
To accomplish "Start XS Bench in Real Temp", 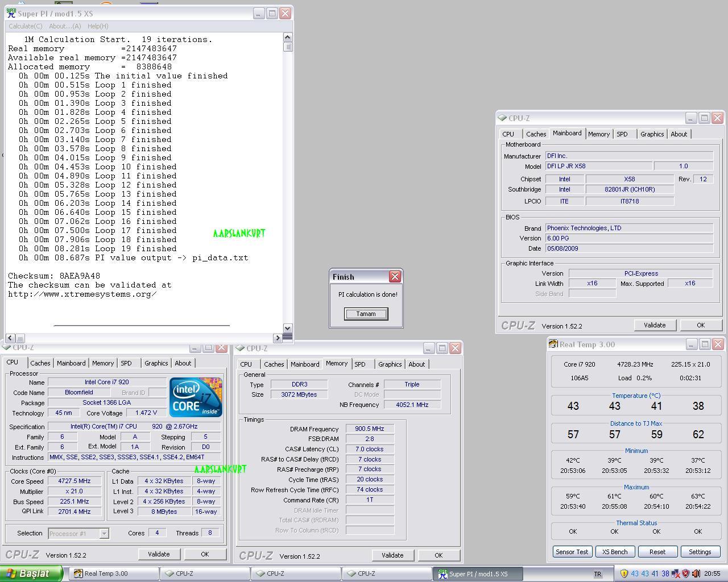I will [x=615, y=552].
